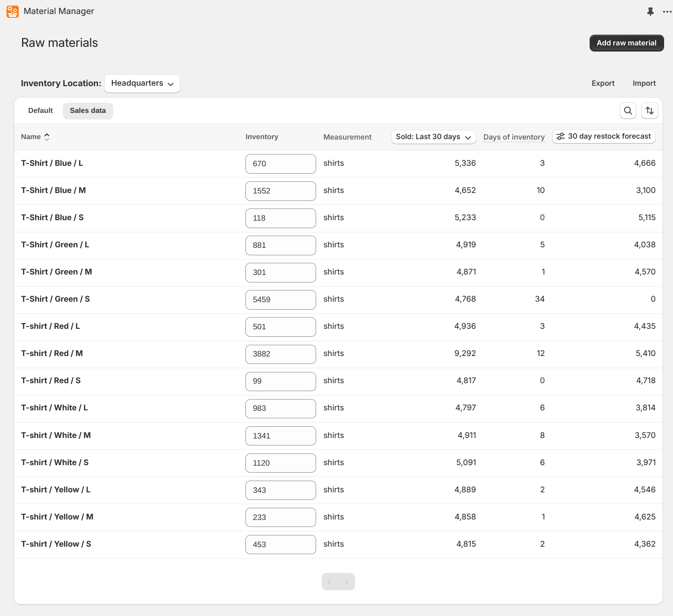The width and height of the screenshot is (673, 616).
Task: Open the search magnifier icon in table
Action: (x=628, y=111)
